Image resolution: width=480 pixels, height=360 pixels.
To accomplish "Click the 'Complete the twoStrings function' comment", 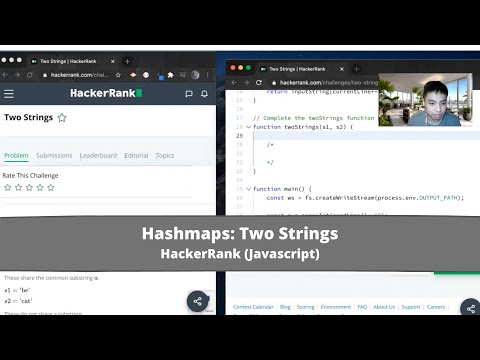I will pos(313,118).
